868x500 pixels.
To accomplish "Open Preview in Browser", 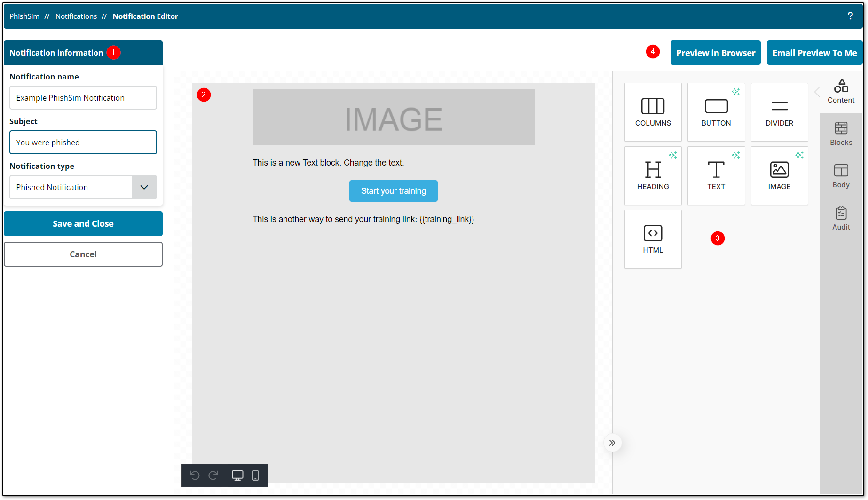I will 715,53.
